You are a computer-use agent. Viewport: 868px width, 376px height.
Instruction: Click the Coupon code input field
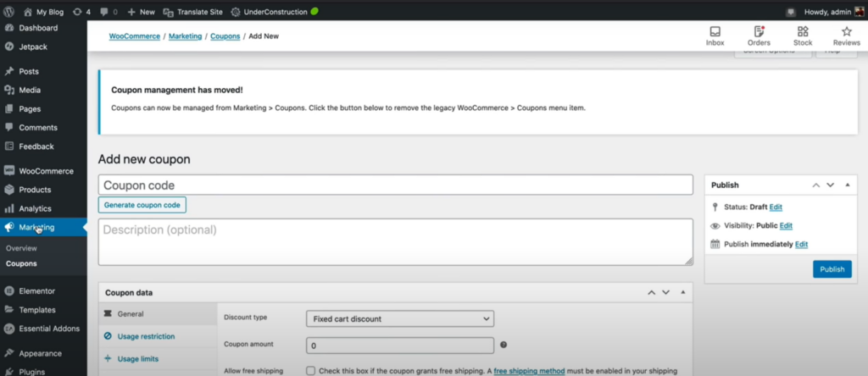[x=395, y=185]
